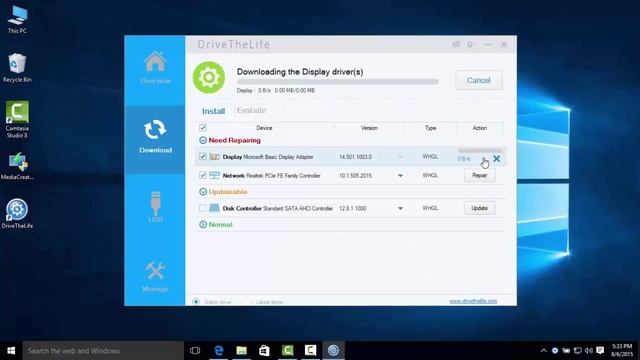Viewport: 640px width, 360px height.
Task: Uncheck the Network Realtek controller checkbox
Action: pos(202,175)
